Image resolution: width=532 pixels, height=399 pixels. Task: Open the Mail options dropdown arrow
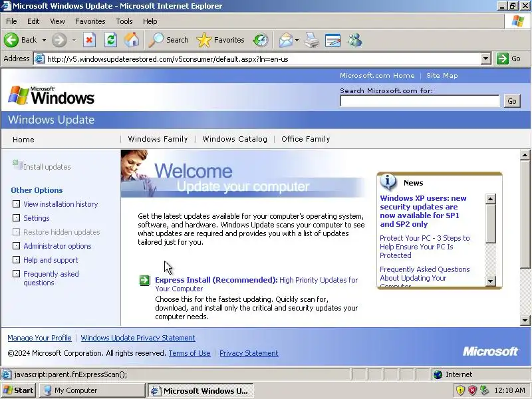(x=297, y=40)
